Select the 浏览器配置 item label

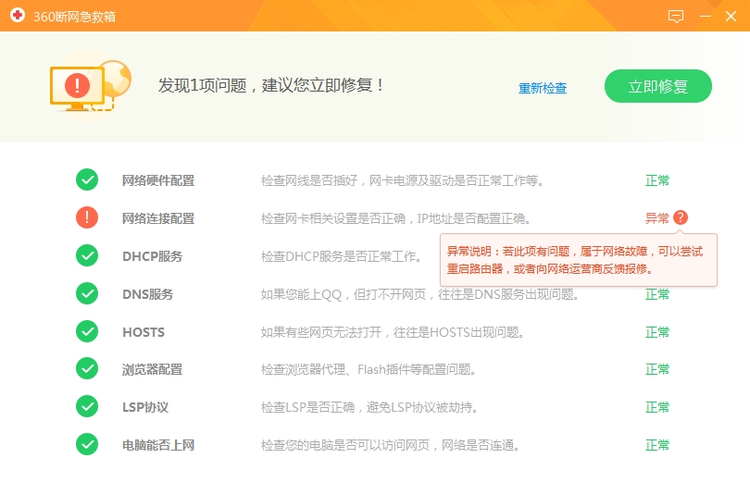click(152, 369)
